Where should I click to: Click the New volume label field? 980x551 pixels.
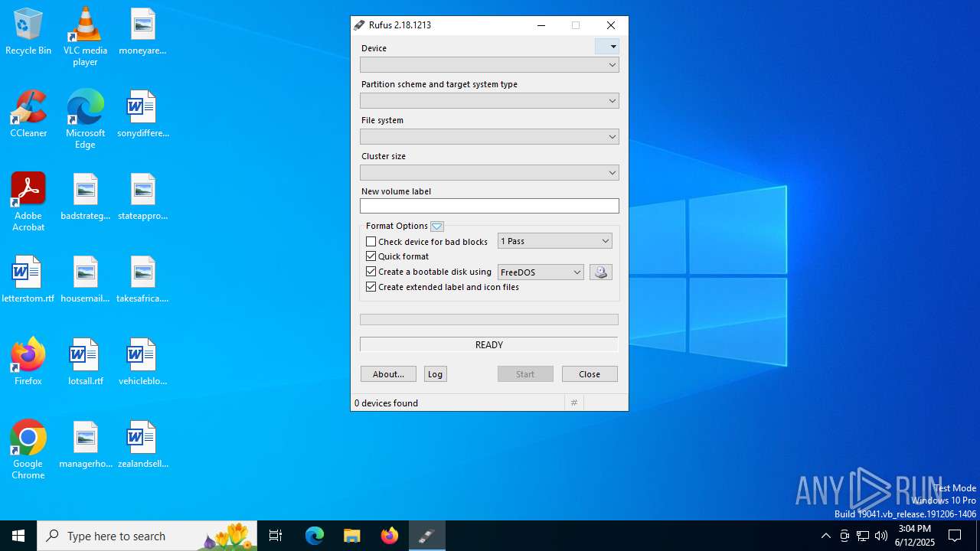point(489,206)
